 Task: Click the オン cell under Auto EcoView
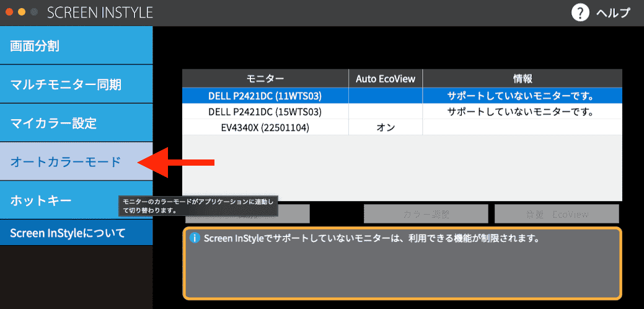pos(386,128)
